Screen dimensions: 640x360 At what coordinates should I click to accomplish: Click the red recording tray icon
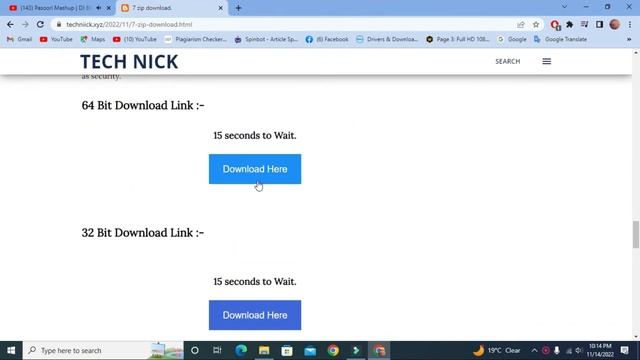(546, 351)
